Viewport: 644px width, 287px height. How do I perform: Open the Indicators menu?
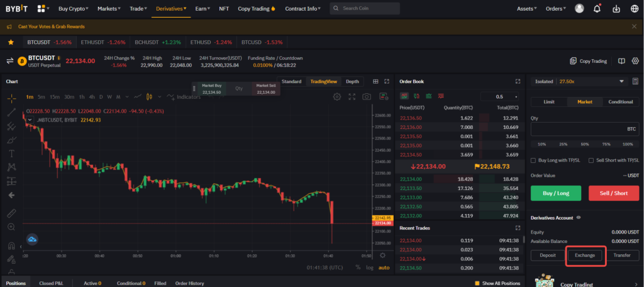point(184,97)
